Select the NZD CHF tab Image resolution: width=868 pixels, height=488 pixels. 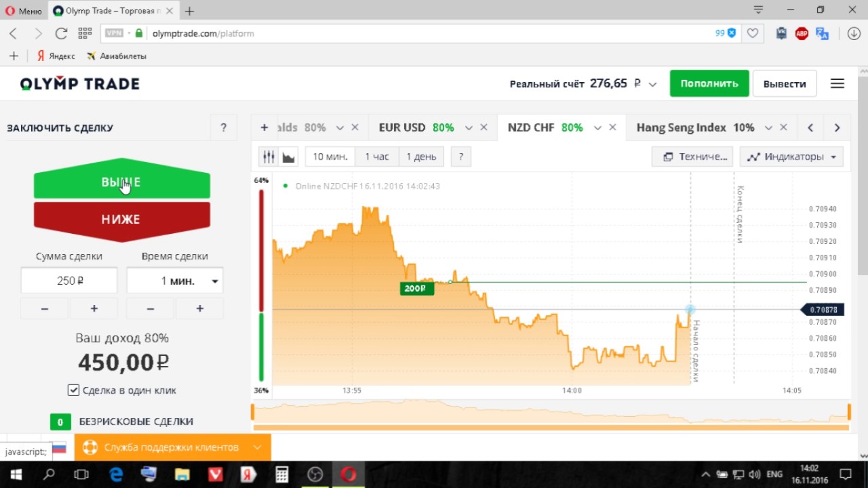531,127
